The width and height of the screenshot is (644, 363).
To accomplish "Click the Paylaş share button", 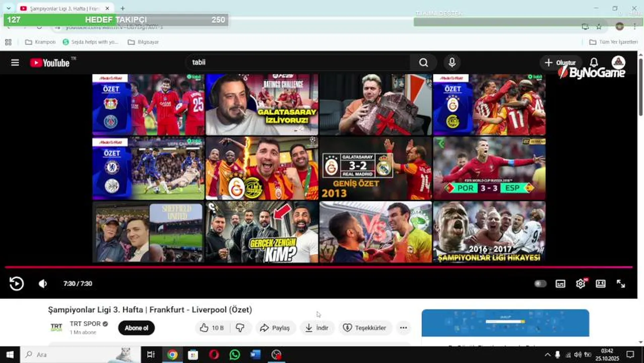I will click(x=275, y=328).
